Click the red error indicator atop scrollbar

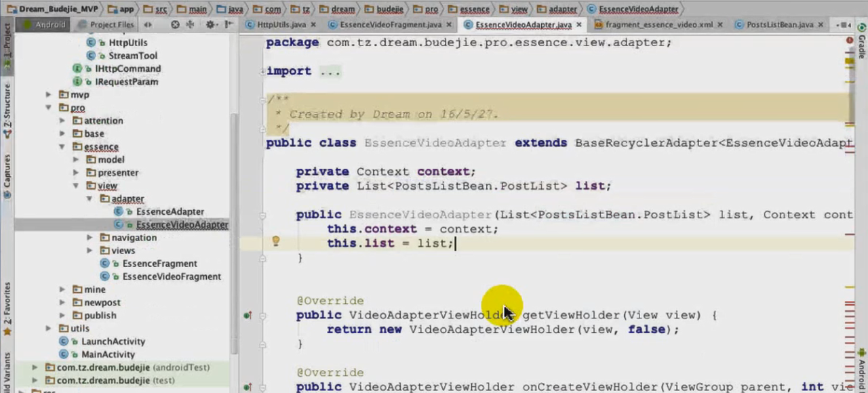pos(850,41)
